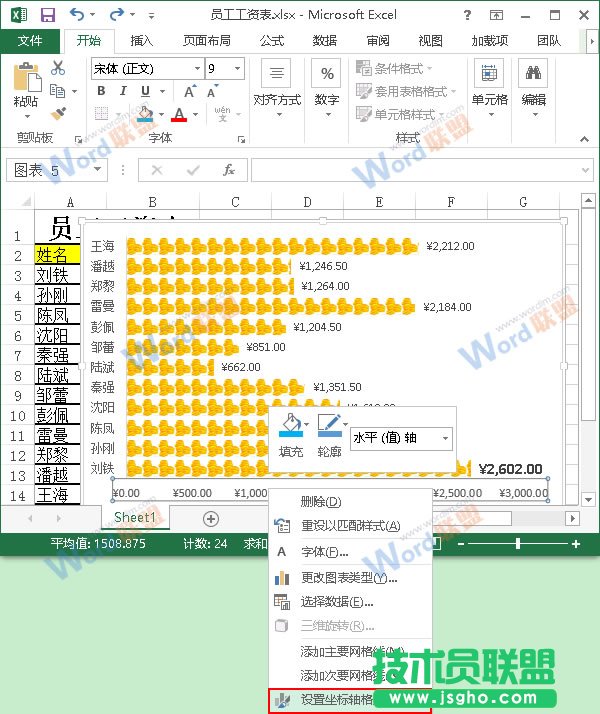
Task: Choose 设置坐标轴格式 from context menu
Action: coord(350,700)
